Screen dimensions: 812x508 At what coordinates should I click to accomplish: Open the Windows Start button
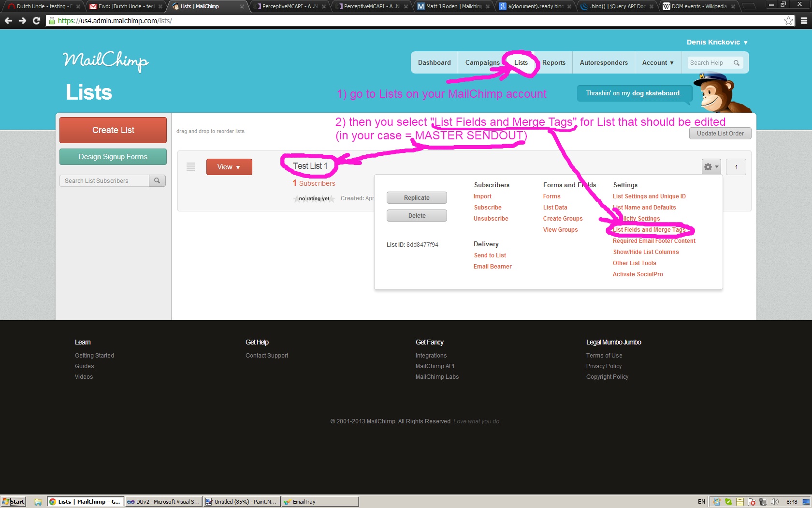(14, 502)
